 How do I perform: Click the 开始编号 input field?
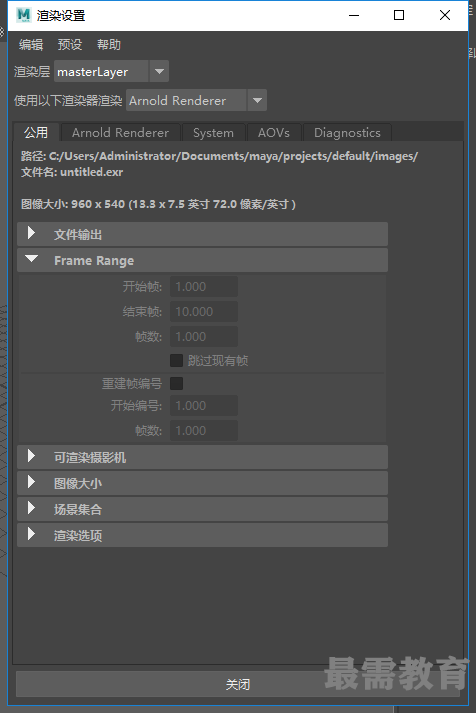[204, 406]
